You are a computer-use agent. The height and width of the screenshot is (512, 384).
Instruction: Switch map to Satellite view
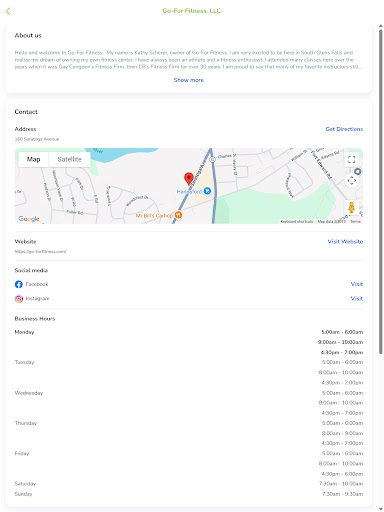click(69, 159)
